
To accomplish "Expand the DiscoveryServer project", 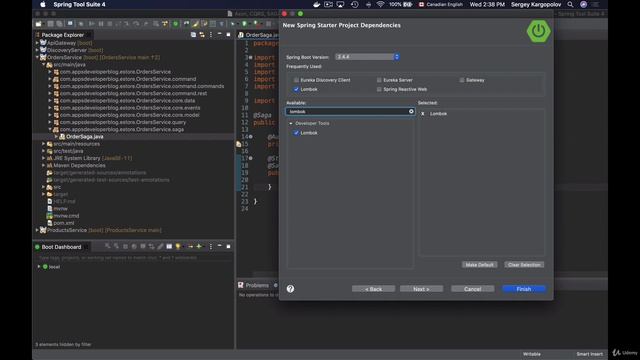I will [x=37, y=50].
